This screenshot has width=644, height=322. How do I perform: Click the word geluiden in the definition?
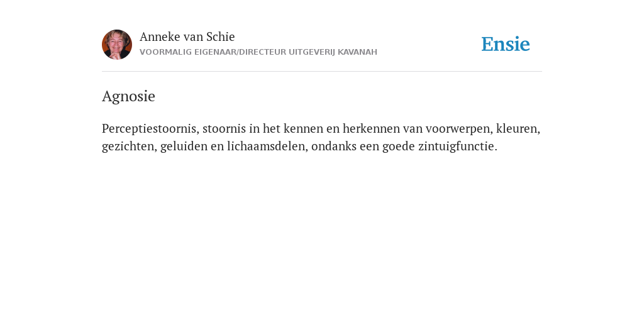coord(184,146)
